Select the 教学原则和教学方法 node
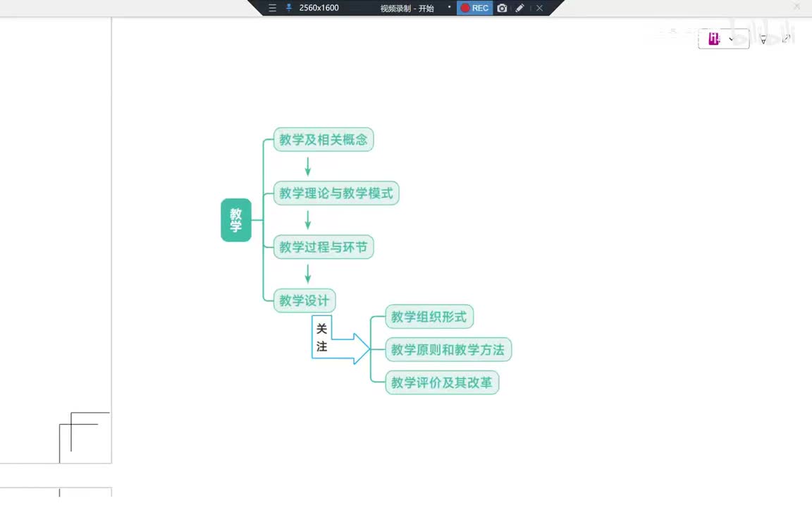Screen dimensions: 812x508 tap(448, 349)
